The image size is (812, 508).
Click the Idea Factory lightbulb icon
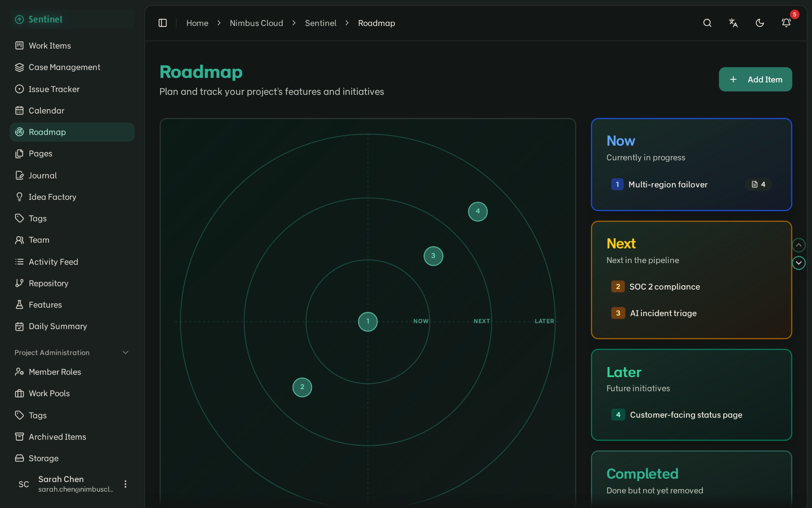point(19,197)
